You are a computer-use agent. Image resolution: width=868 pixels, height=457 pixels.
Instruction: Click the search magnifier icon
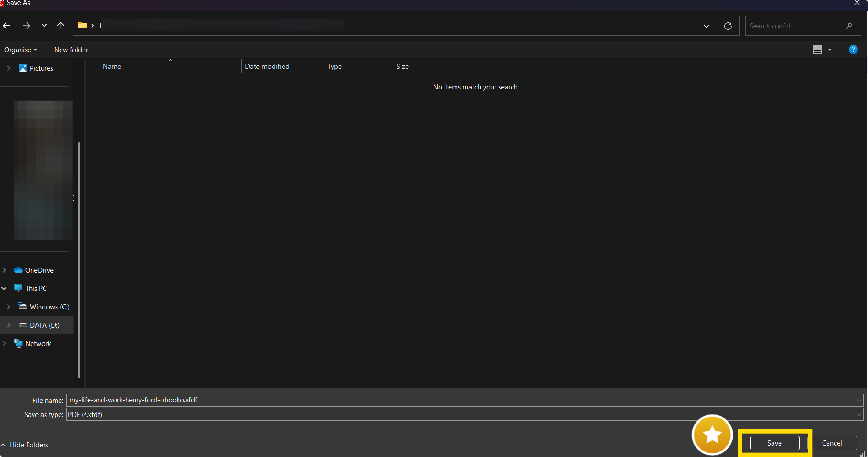849,26
